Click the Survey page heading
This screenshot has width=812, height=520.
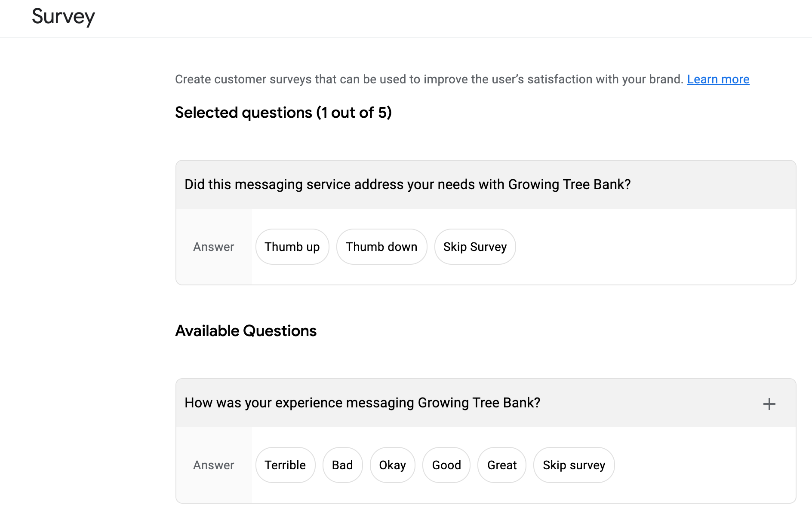coord(63,17)
